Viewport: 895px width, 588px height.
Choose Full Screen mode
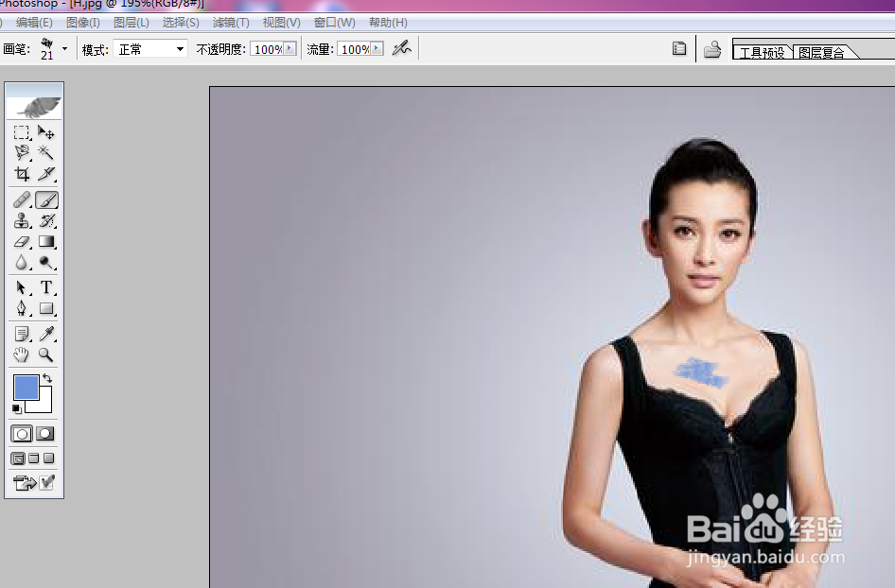tap(49, 458)
